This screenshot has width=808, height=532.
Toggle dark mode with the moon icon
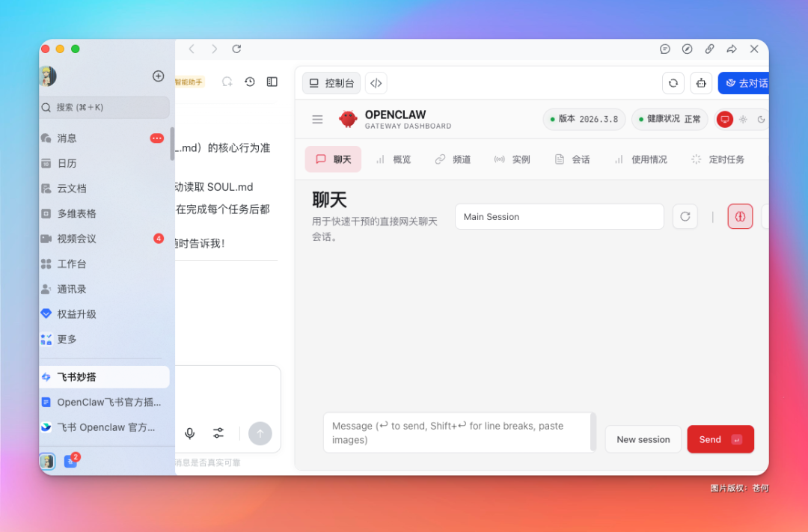tap(760, 120)
